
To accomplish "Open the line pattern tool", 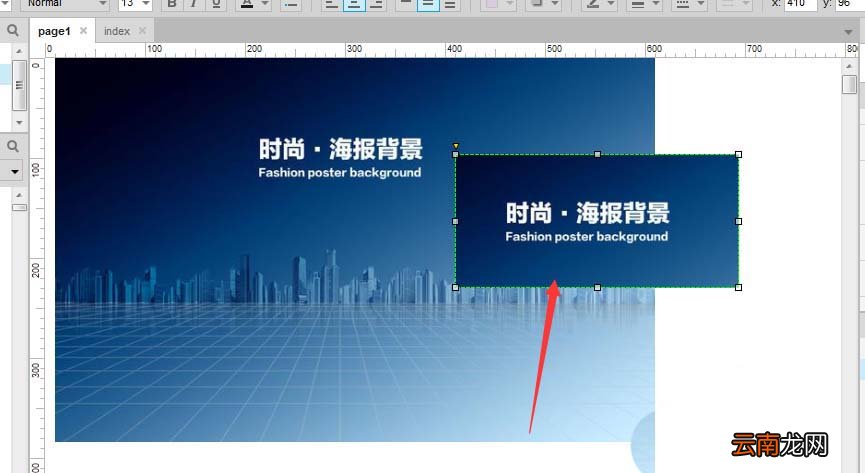I will (682, 4).
